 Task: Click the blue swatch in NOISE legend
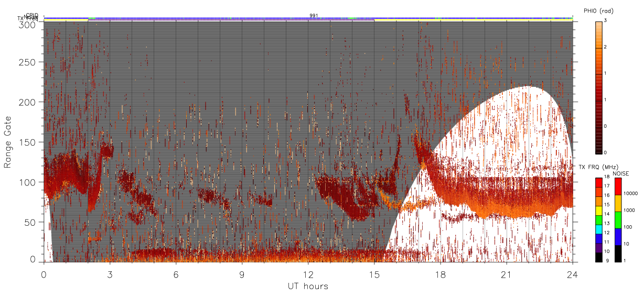[x=618, y=237]
